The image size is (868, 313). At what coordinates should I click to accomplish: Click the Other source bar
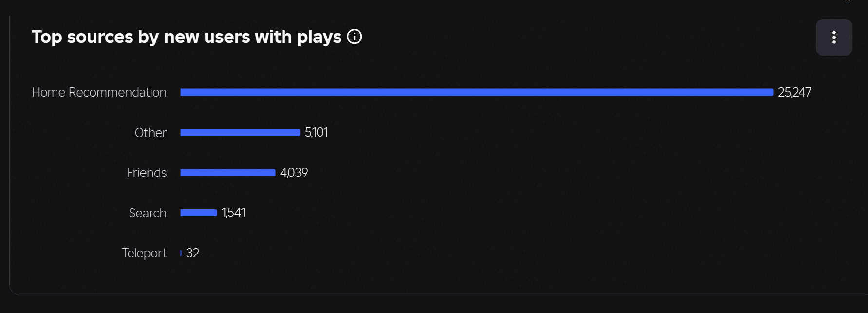point(240,133)
